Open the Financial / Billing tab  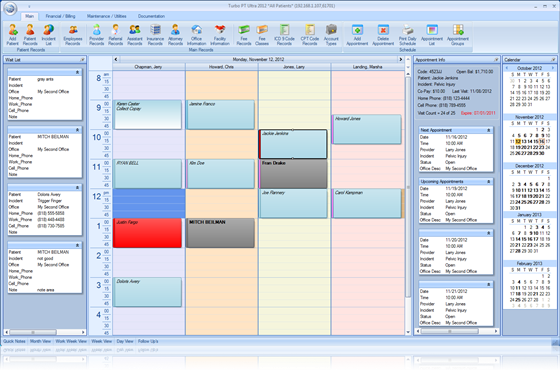coord(60,16)
